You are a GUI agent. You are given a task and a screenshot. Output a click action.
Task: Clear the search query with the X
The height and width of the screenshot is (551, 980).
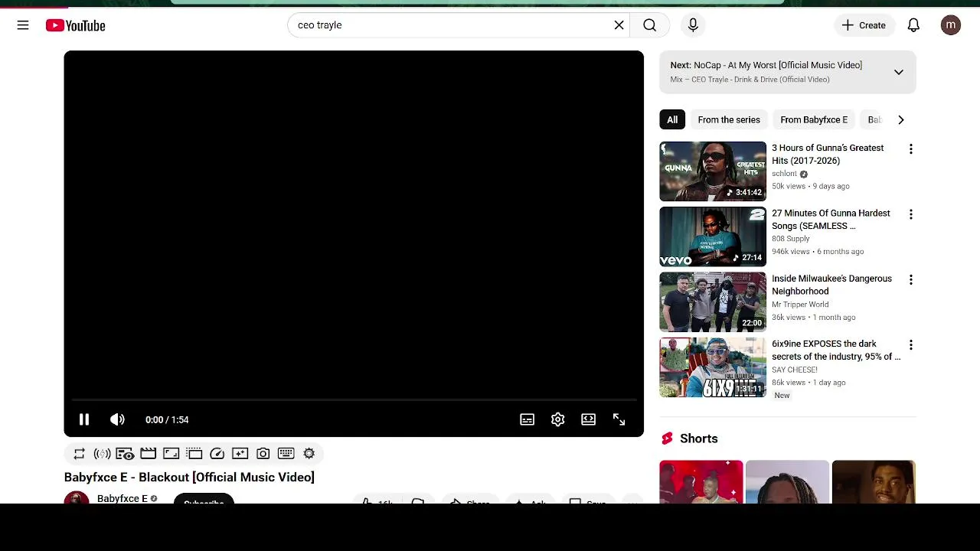click(x=619, y=25)
